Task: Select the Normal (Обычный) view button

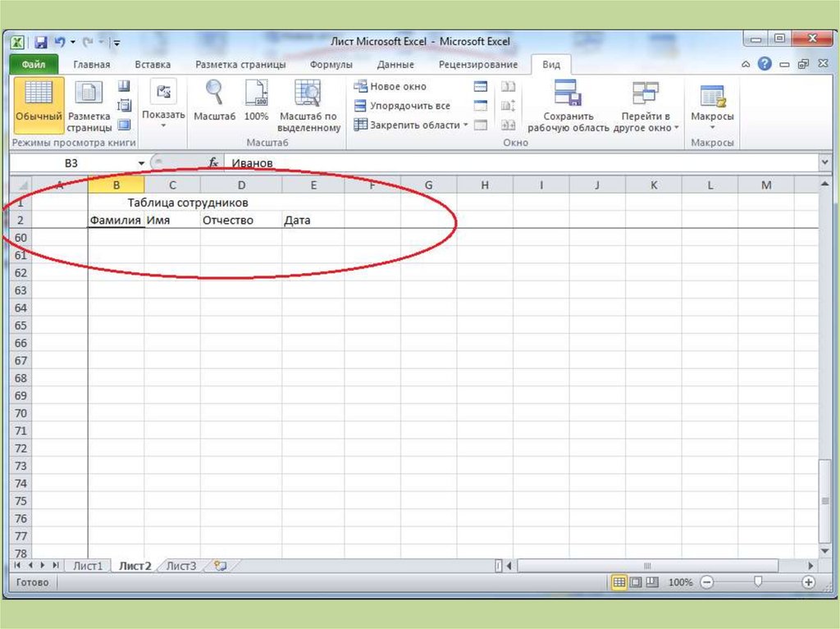Action: coord(39,105)
